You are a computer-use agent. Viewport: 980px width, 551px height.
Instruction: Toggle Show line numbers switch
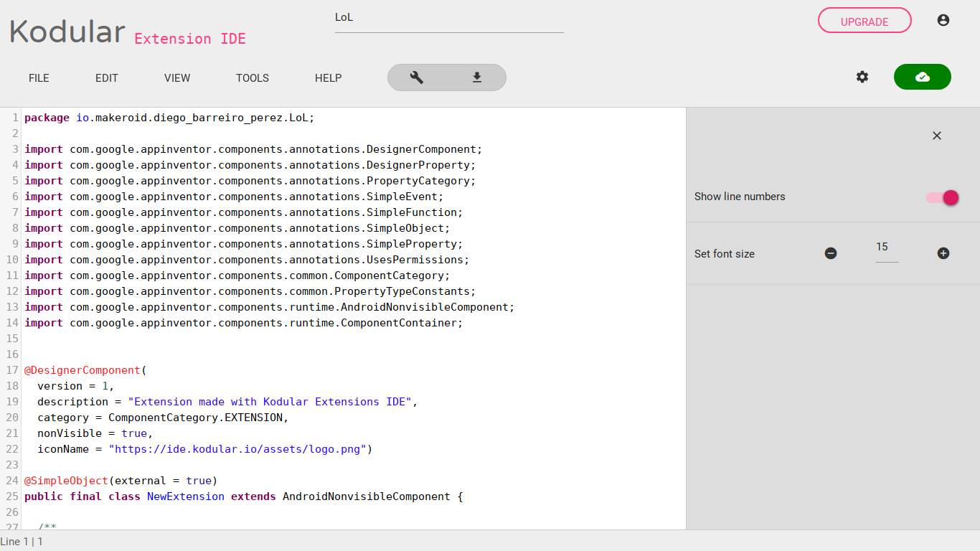(x=943, y=197)
